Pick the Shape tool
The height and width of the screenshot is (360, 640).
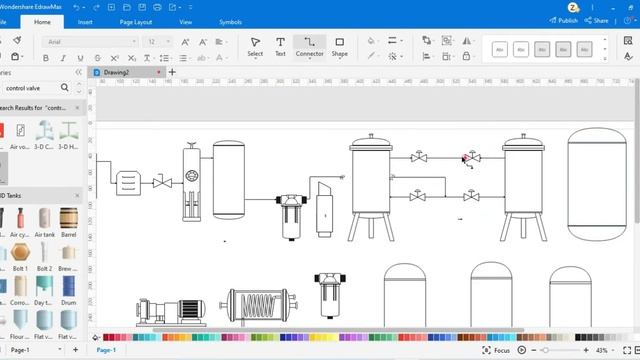[339, 47]
